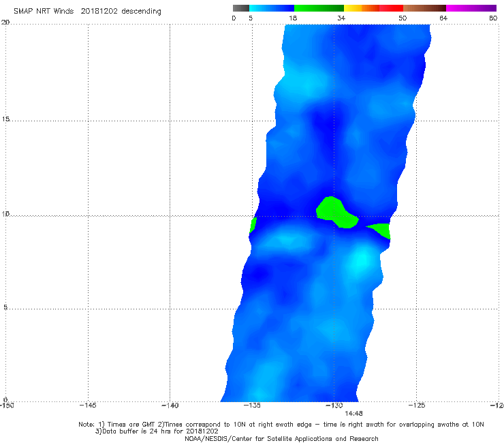Click the word 'descending' in the title
Image resolution: width=504 pixels, height=443 pixels.
point(142,12)
